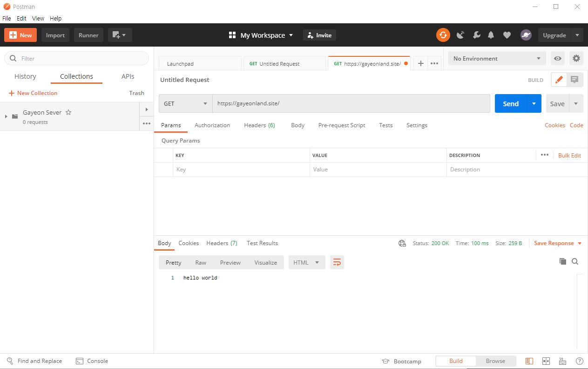Toggle line wrap in response body
The height and width of the screenshot is (369, 588).
(337, 262)
